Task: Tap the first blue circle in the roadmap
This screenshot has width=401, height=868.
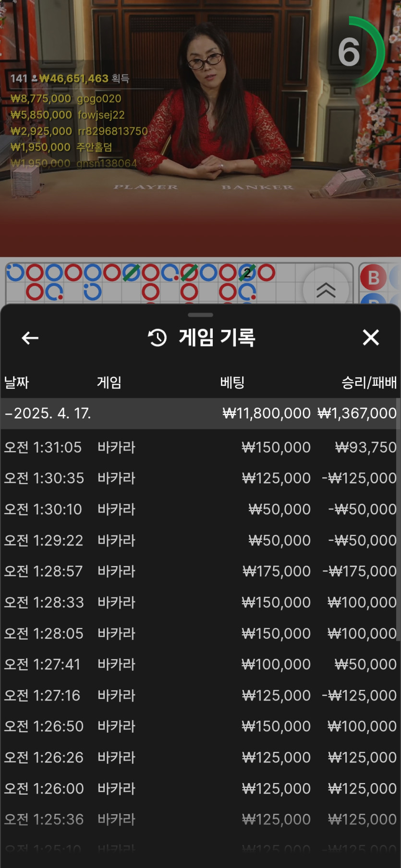Action: click(15, 273)
